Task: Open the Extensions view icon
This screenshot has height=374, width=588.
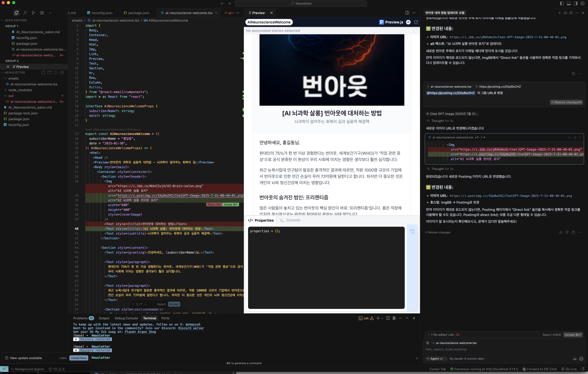Action: [x=42, y=13]
